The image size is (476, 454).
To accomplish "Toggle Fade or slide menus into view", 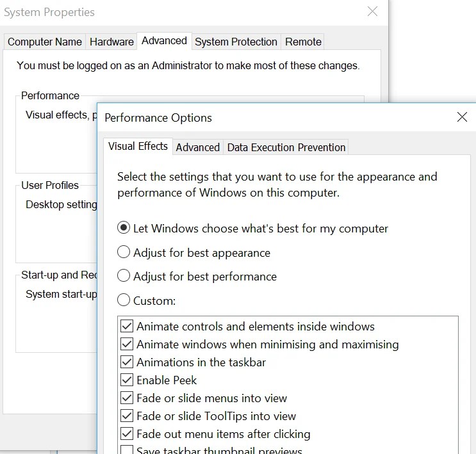I will pos(127,398).
